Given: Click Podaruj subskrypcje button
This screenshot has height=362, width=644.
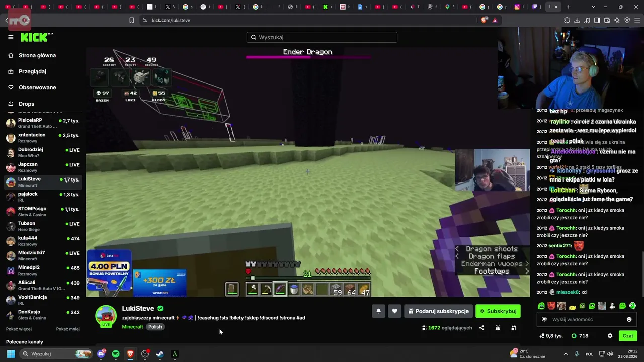Looking at the screenshot, I should click(439, 311).
